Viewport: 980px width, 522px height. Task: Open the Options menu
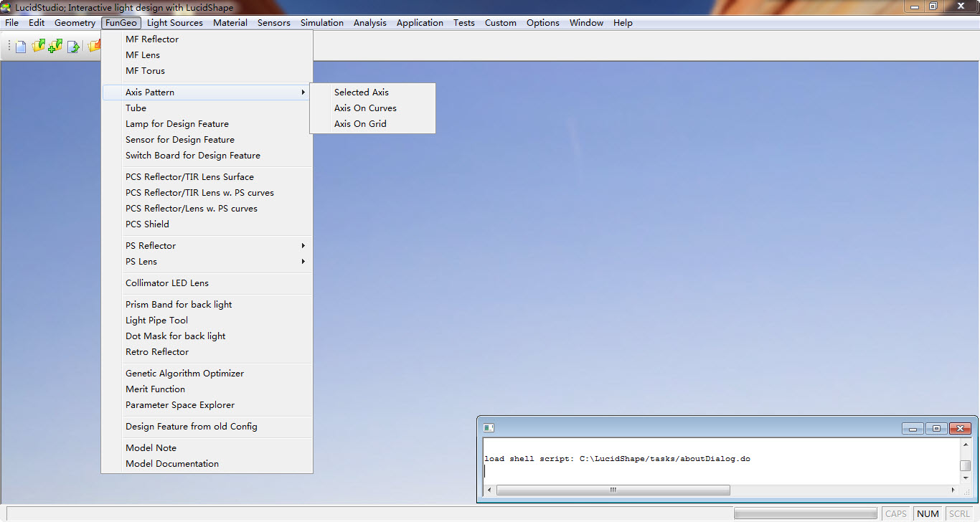[x=543, y=23]
